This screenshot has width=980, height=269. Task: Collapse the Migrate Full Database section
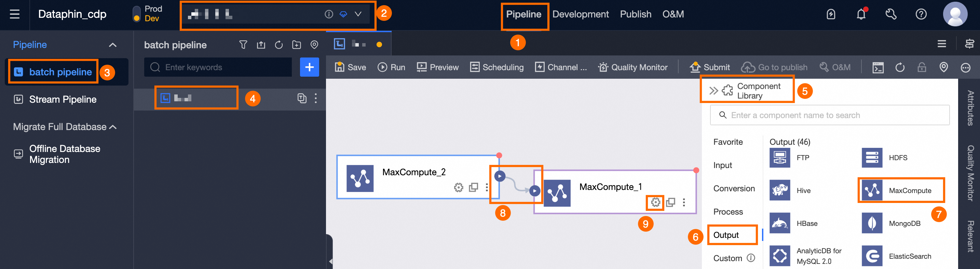pos(113,127)
